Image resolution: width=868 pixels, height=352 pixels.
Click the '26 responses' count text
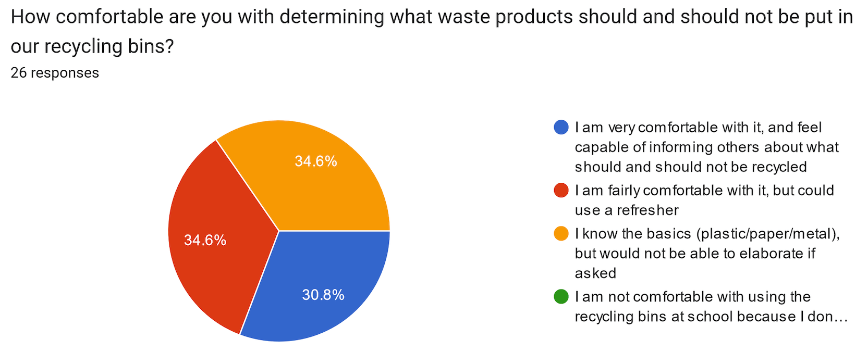click(x=55, y=73)
